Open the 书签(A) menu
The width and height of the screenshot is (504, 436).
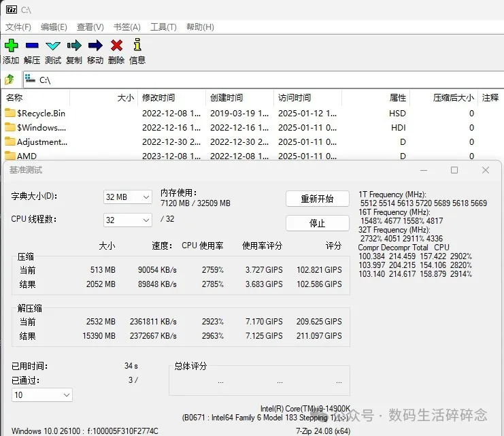pos(127,27)
